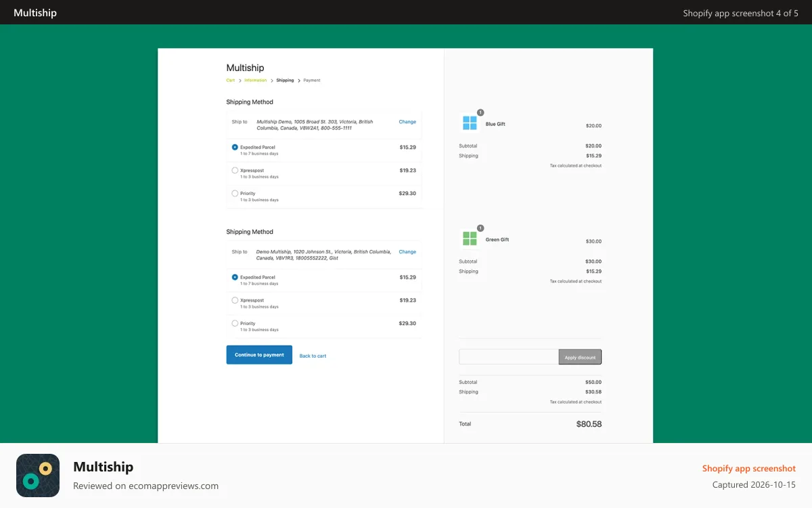
Task: Select Expedited Parcel for the Johnson St. shipment
Action: click(x=235, y=277)
